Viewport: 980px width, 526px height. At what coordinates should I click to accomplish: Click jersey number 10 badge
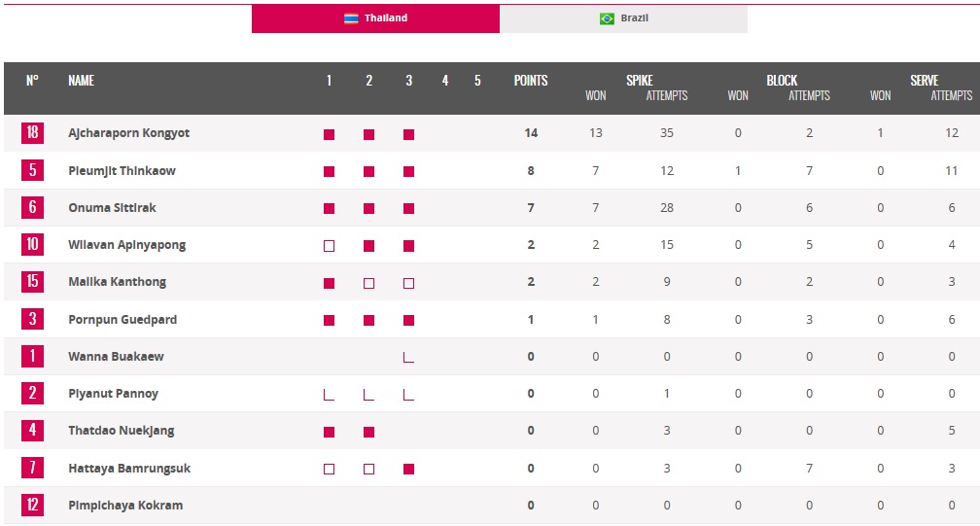click(x=32, y=244)
